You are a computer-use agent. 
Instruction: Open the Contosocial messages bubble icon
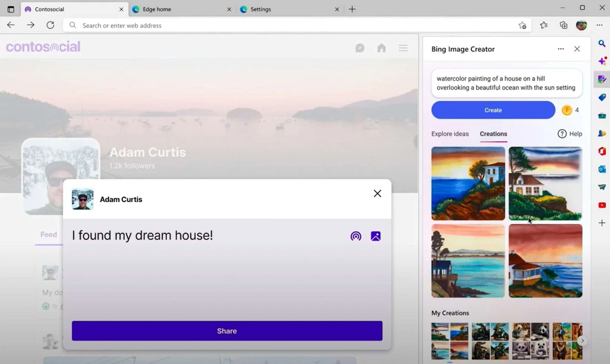coord(360,48)
